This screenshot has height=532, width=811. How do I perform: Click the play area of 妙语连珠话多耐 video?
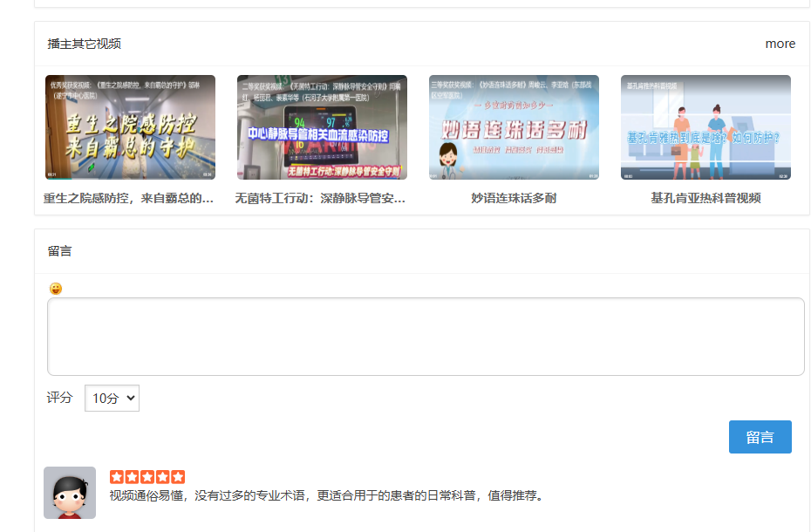[x=513, y=126]
